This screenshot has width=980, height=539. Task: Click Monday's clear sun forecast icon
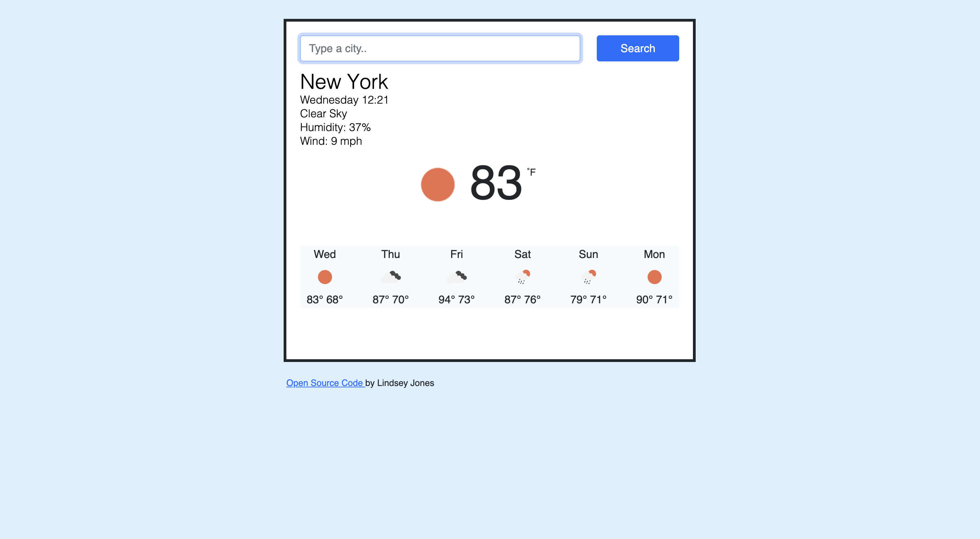point(654,277)
